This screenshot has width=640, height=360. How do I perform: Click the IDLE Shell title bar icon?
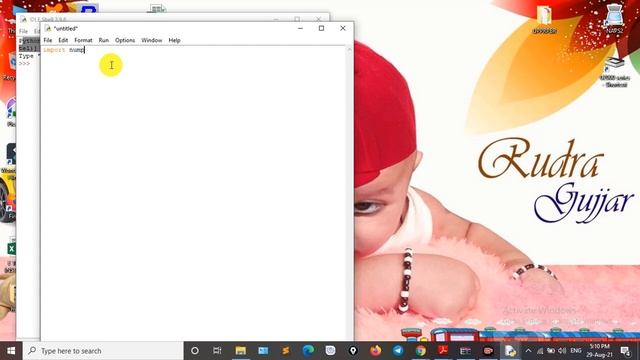pyautogui.click(x=24, y=19)
